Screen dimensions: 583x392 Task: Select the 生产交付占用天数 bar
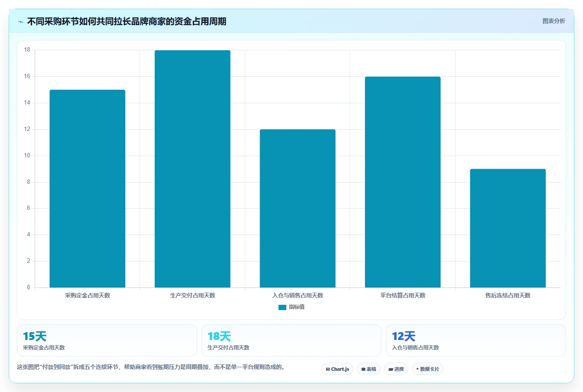[192, 169]
